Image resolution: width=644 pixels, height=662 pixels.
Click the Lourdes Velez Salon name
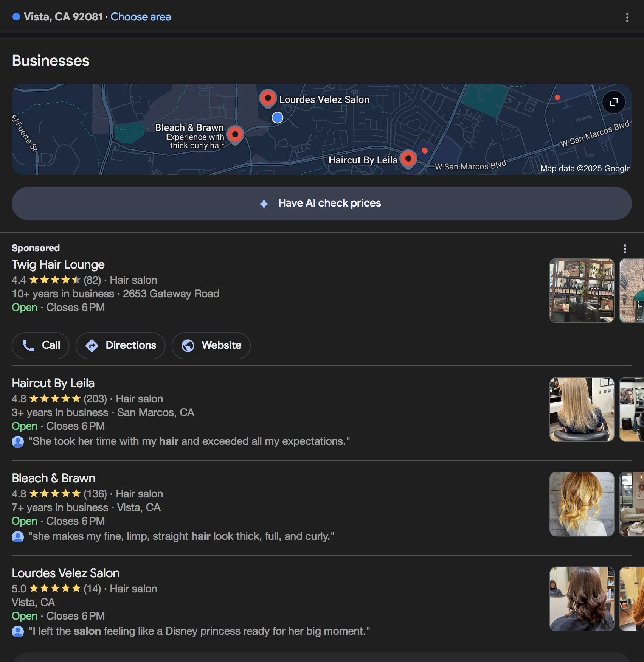click(65, 573)
